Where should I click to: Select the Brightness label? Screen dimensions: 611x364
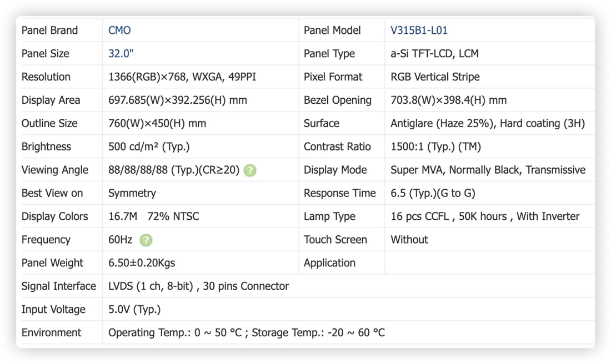pos(46,147)
